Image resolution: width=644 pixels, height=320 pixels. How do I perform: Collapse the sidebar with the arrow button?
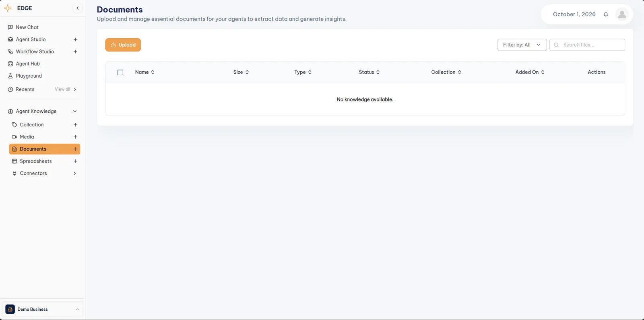click(78, 8)
